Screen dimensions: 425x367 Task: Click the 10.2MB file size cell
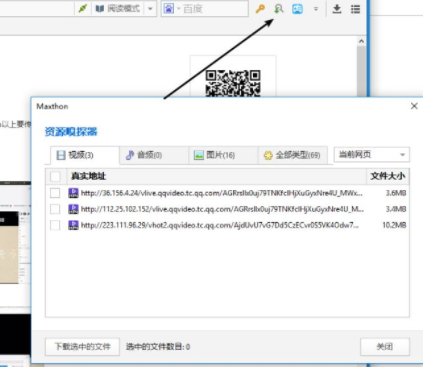tap(394, 225)
